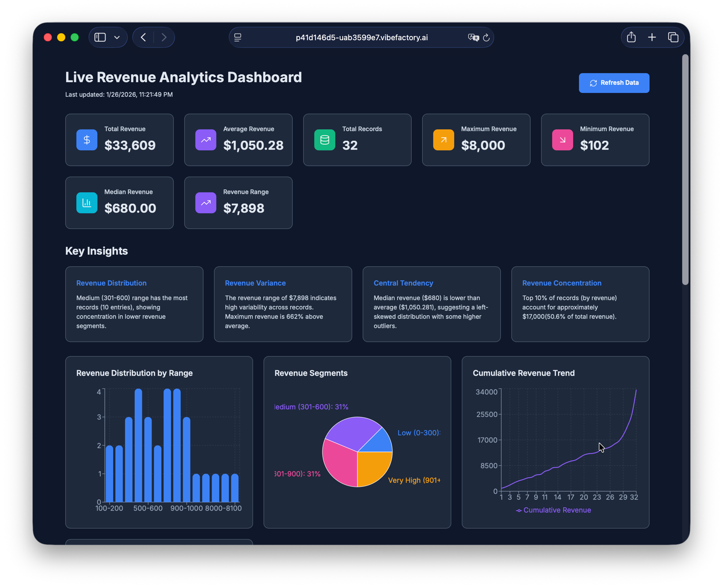
Task: Open the translate tool in the address bar
Action: click(x=473, y=38)
